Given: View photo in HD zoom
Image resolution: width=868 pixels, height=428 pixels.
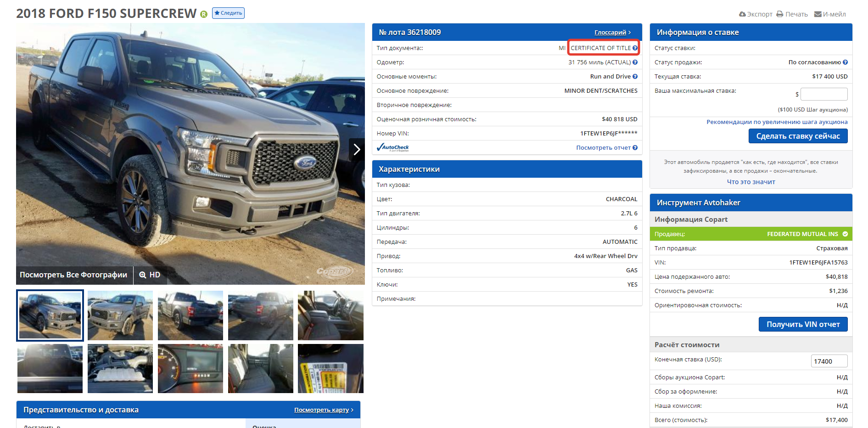Looking at the screenshot, I should (150, 275).
